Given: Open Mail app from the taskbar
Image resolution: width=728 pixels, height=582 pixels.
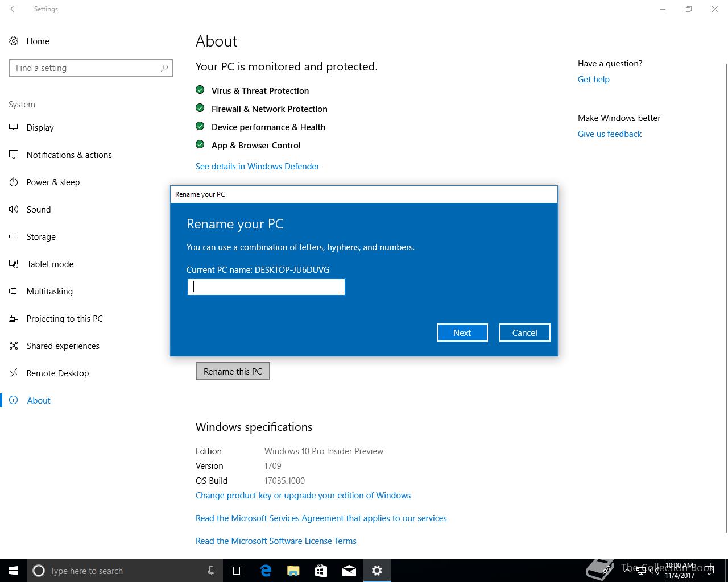Looking at the screenshot, I should 349,571.
